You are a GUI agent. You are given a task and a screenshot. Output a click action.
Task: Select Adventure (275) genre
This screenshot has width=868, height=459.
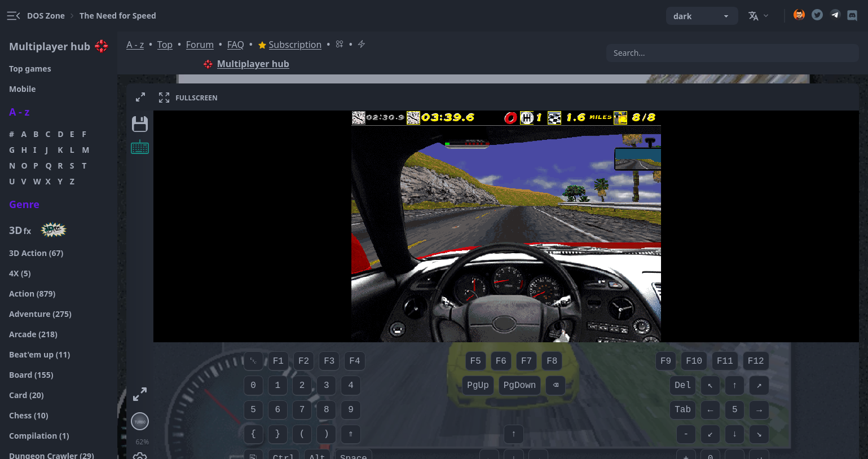pyautogui.click(x=40, y=314)
